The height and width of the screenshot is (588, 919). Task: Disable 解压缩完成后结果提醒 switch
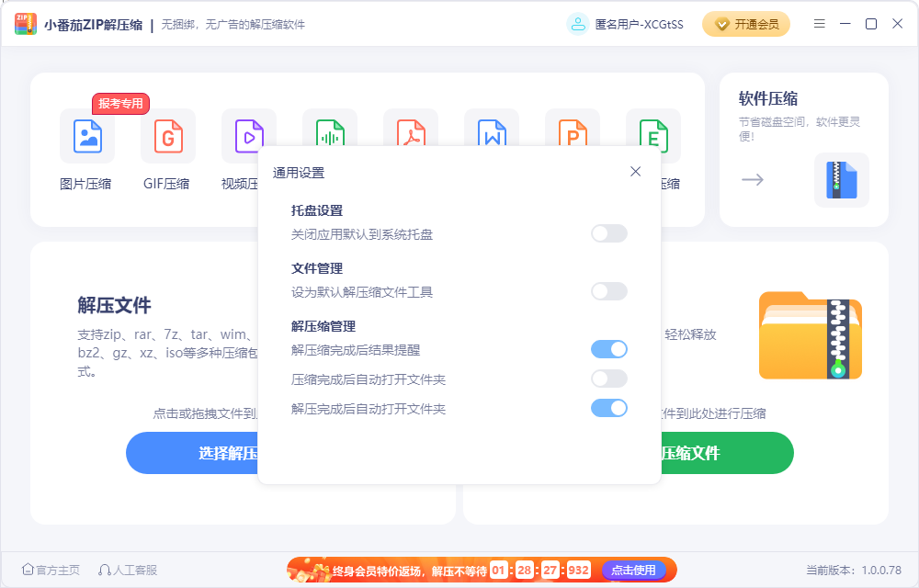pos(609,350)
